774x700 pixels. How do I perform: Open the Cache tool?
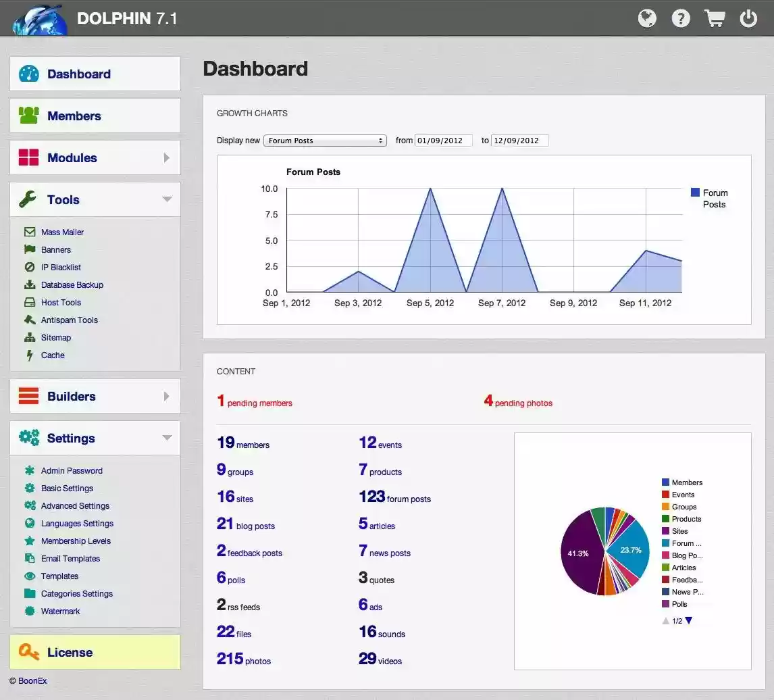coord(54,355)
